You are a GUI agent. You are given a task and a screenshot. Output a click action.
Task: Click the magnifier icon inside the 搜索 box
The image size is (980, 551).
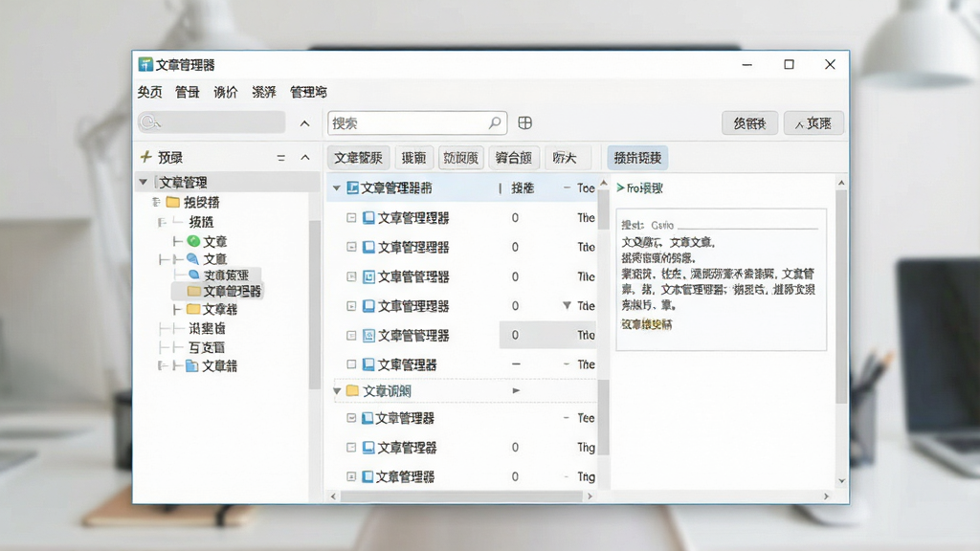coord(495,122)
